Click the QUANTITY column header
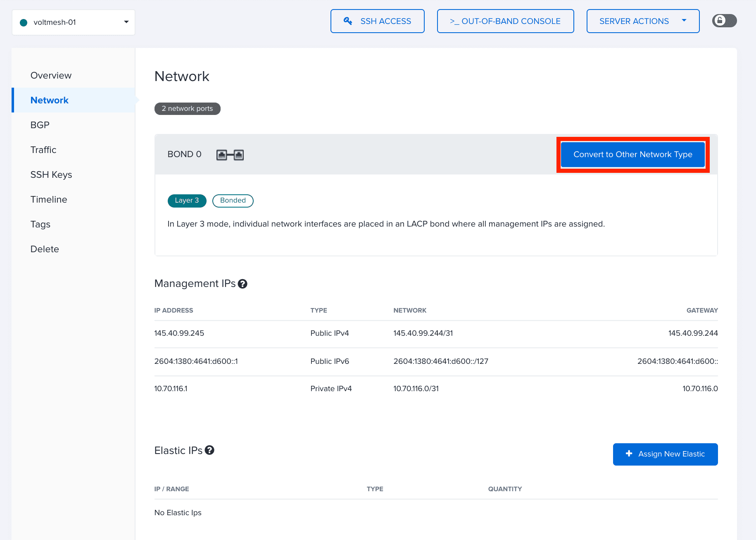This screenshot has width=756, height=540. pos(505,489)
